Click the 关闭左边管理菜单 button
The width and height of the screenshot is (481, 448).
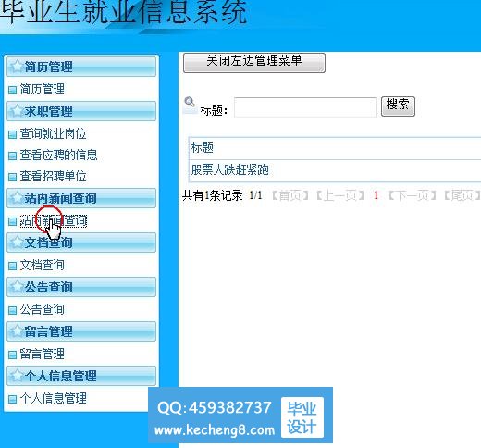point(254,63)
